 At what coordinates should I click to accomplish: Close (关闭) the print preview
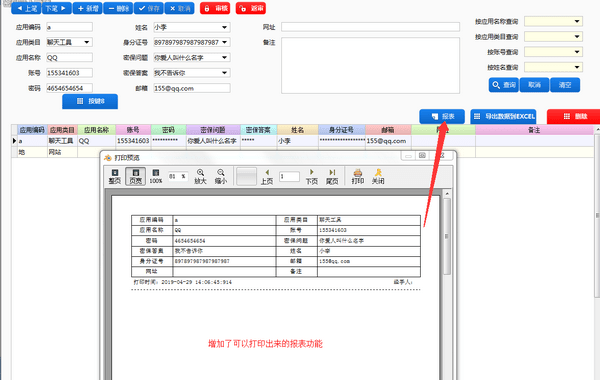(378, 176)
